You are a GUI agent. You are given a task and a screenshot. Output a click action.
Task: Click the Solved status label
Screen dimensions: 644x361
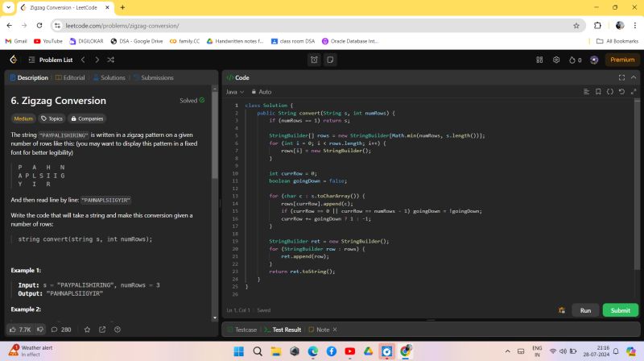(x=192, y=101)
